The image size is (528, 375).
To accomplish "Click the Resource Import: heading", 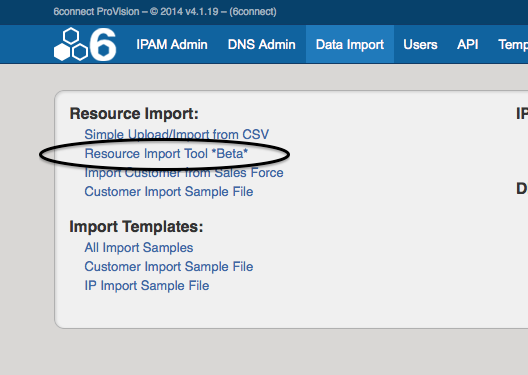I will pyautogui.click(x=134, y=114).
